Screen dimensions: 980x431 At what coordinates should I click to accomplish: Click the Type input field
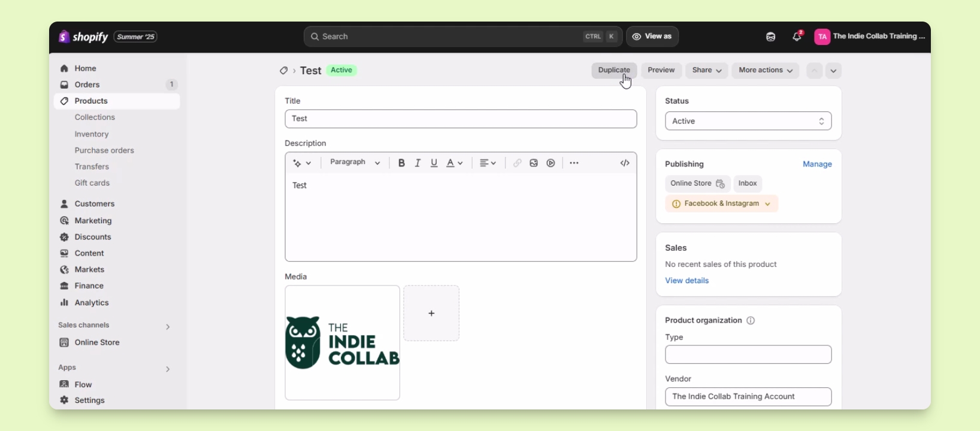pyautogui.click(x=748, y=354)
